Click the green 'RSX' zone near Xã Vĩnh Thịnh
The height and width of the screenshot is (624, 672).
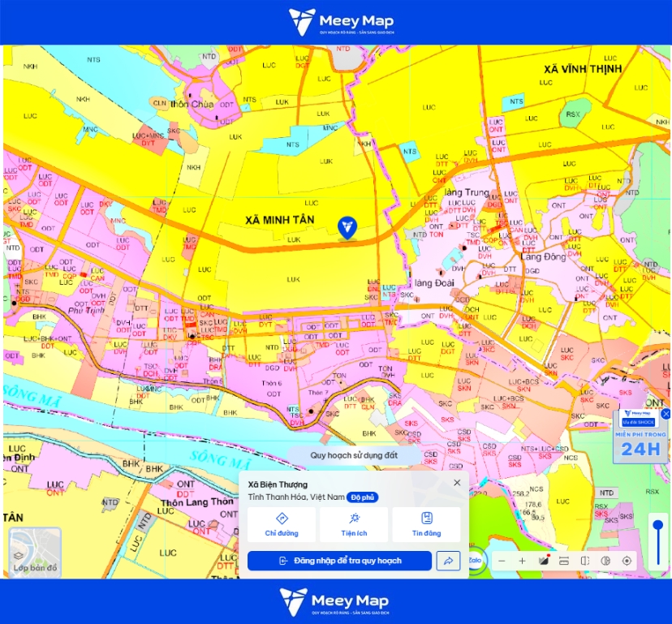(573, 114)
